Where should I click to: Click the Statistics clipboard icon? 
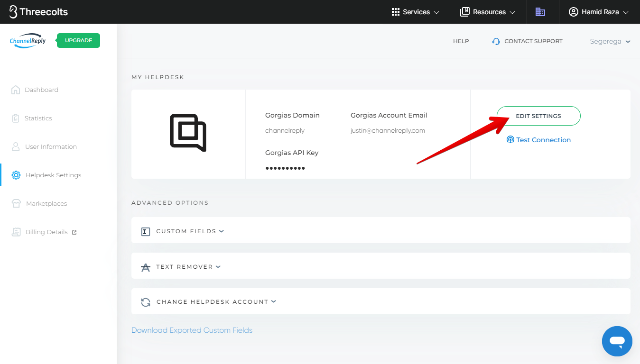(16, 118)
